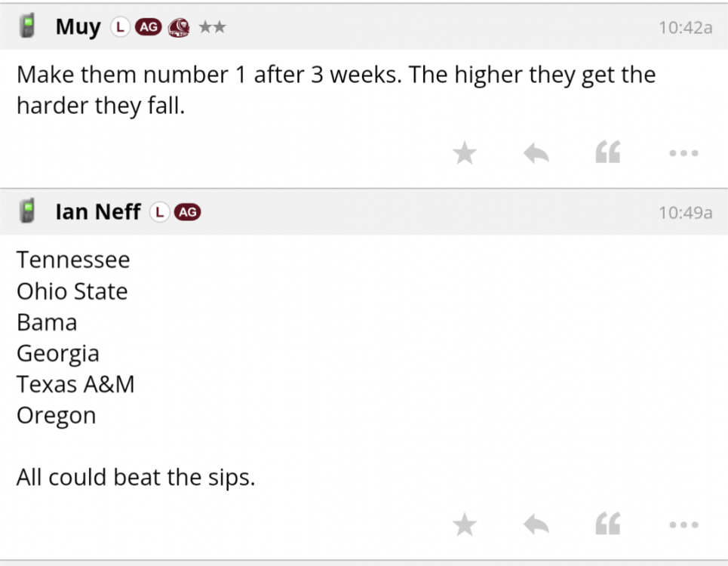The image size is (728, 566).
Task: Reply to Muy's post
Action: [536, 153]
